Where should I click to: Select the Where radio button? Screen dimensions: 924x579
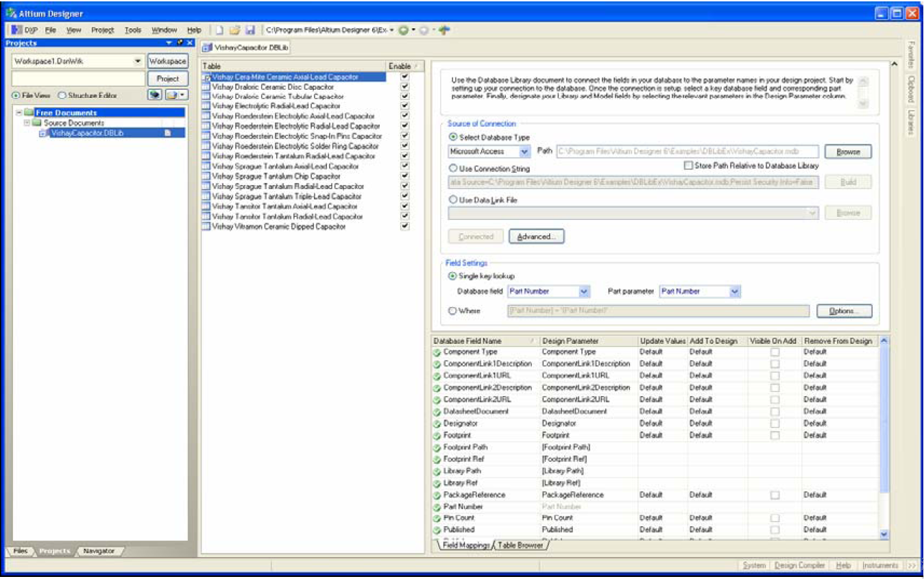(x=452, y=310)
